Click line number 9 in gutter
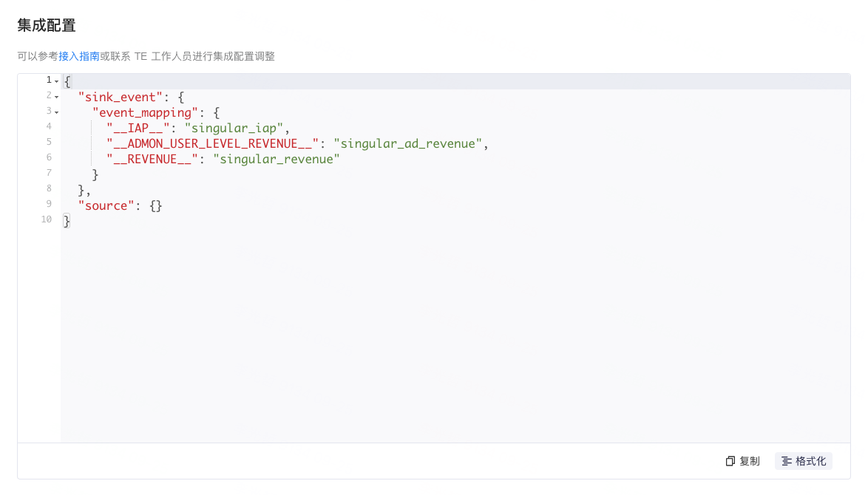Screen dimensions: 868x495 pyautogui.click(x=49, y=204)
